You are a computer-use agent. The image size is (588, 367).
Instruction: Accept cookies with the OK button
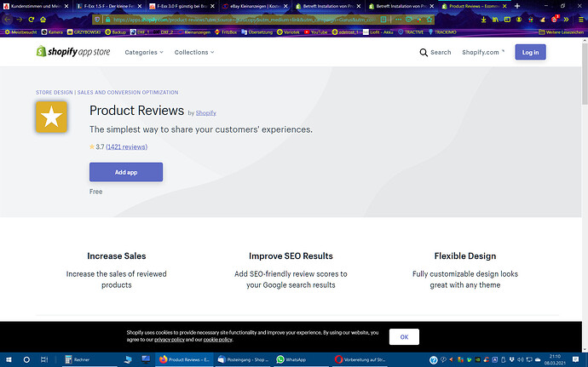404,336
